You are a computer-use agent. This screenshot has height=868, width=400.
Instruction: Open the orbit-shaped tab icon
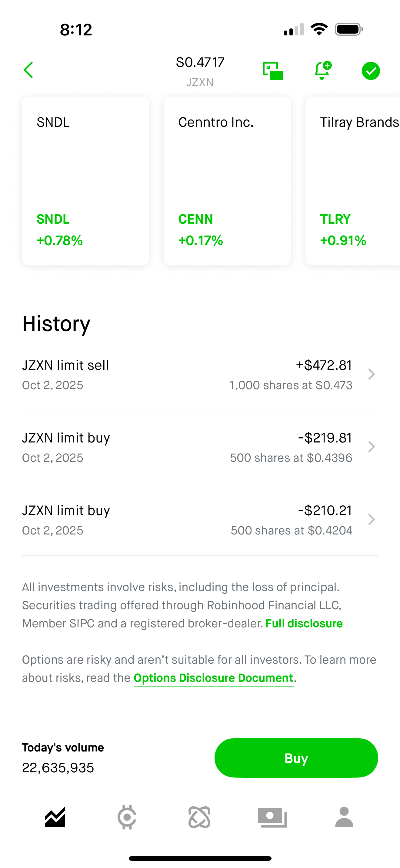pos(200,817)
